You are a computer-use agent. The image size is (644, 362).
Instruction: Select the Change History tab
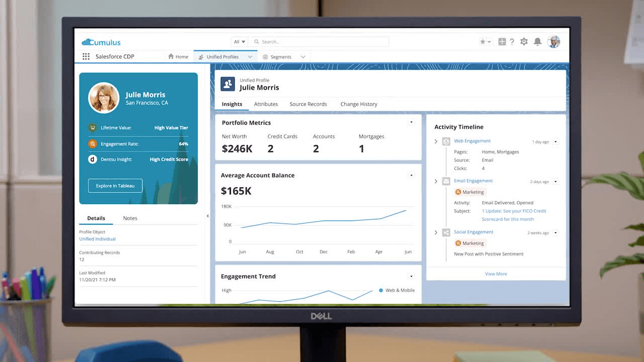[359, 104]
